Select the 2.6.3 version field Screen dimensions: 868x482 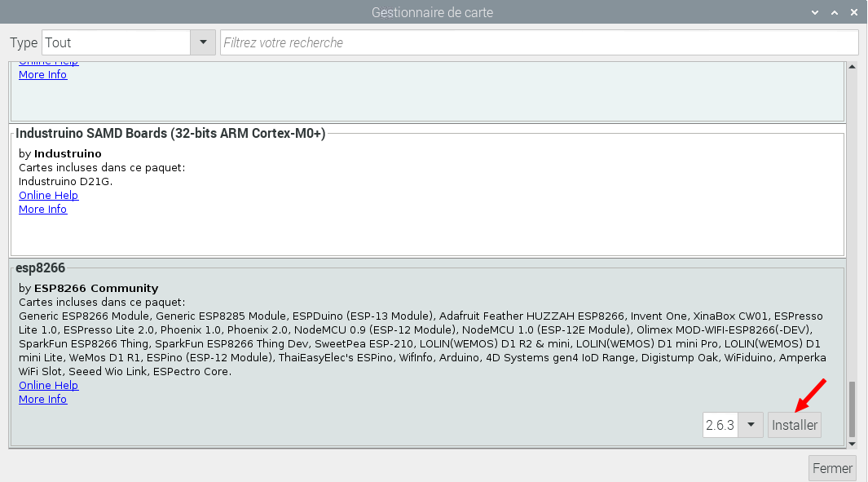(x=720, y=425)
